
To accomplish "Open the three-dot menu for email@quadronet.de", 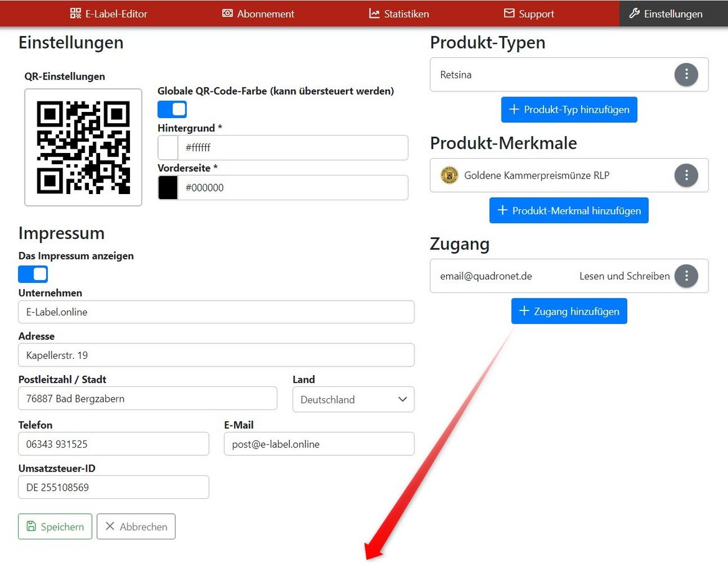I will [x=686, y=276].
